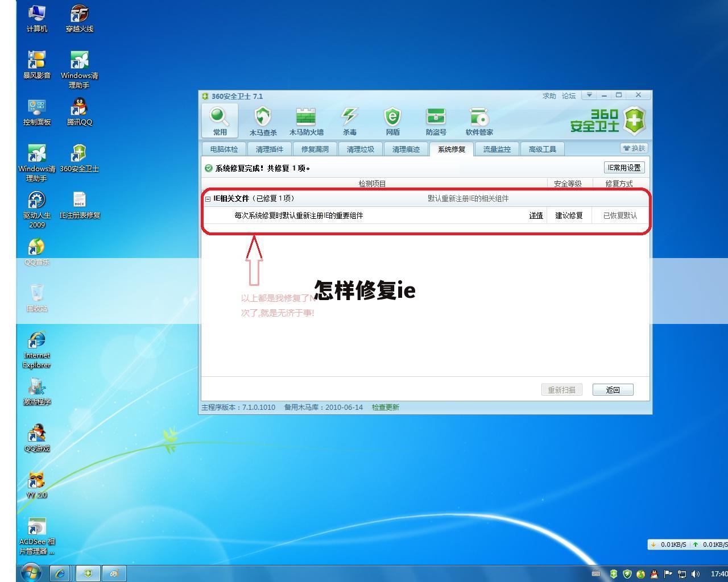This screenshot has width=728, height=582.
Task: Switch to 修复漏洞 tab
Action: 315,149
